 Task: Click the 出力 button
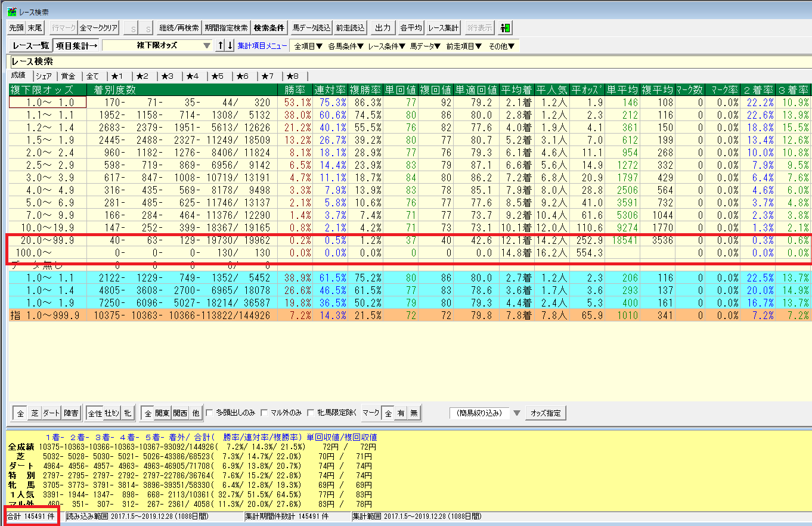[383, 27]
